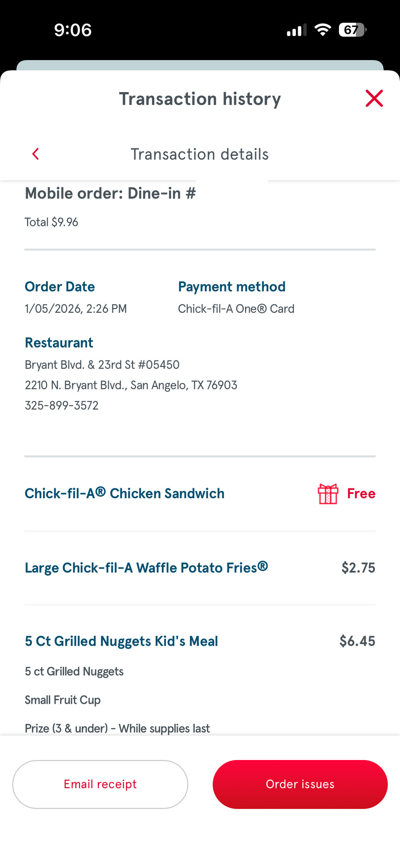Tap the order date 1/05/2026 text
The height and width of the screenshot is (868, 400).
click(x=76, y=309)
